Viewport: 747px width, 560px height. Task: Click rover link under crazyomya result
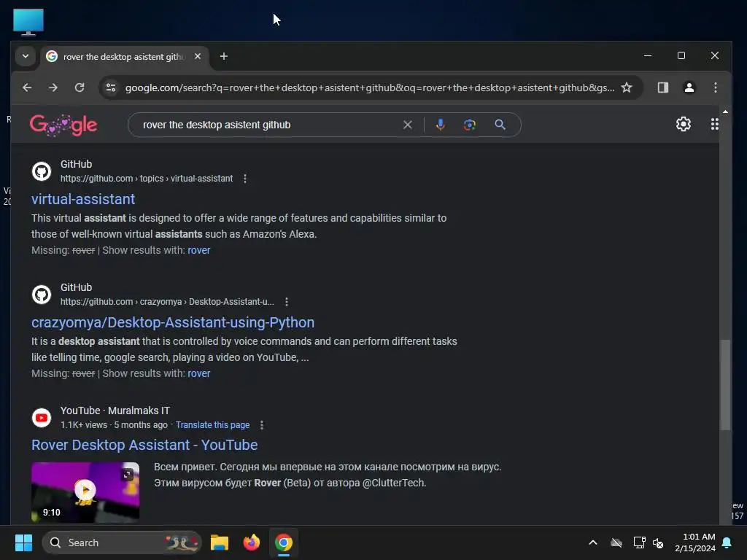click(x=198, y=374)
